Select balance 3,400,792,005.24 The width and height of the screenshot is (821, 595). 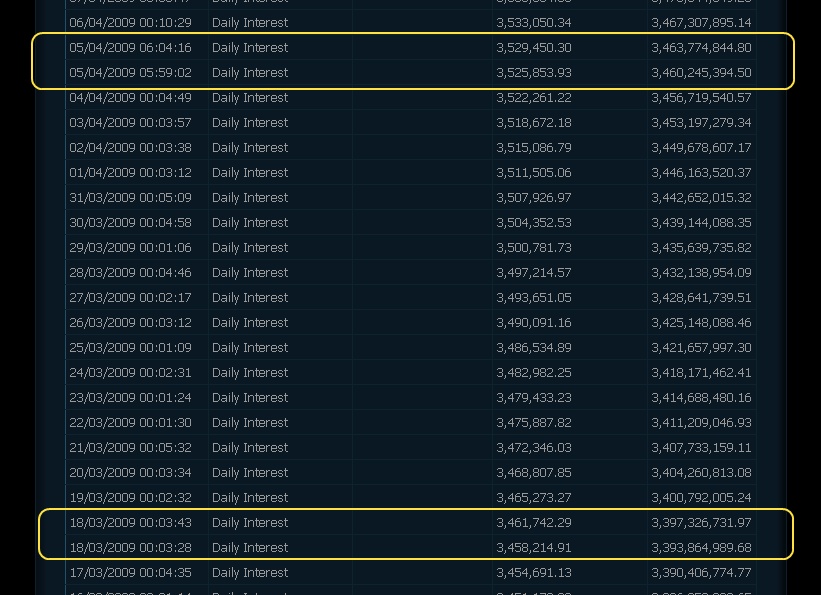(x=701, y=498)
